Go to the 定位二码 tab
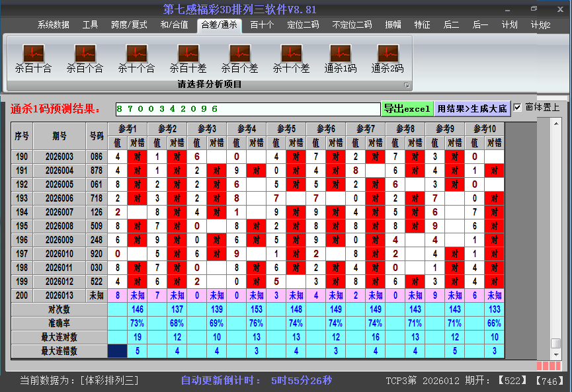572x392 pixels. [303, 25]
